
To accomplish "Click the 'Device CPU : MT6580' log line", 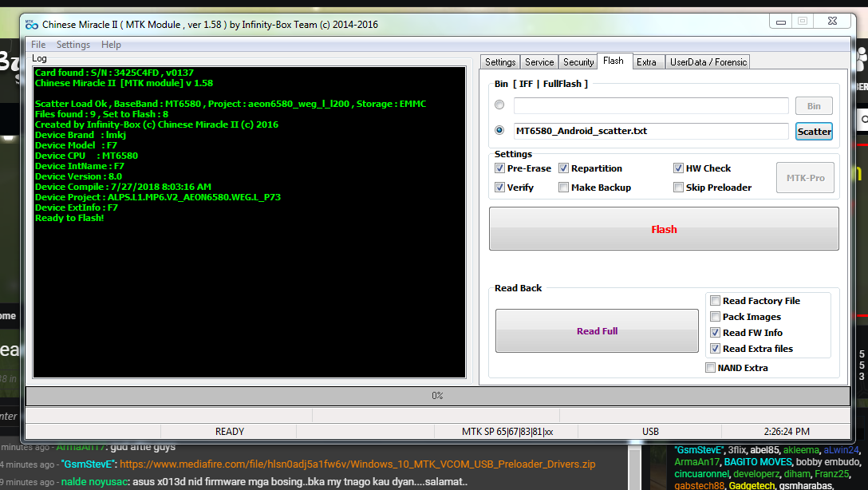I will [86, 156].
